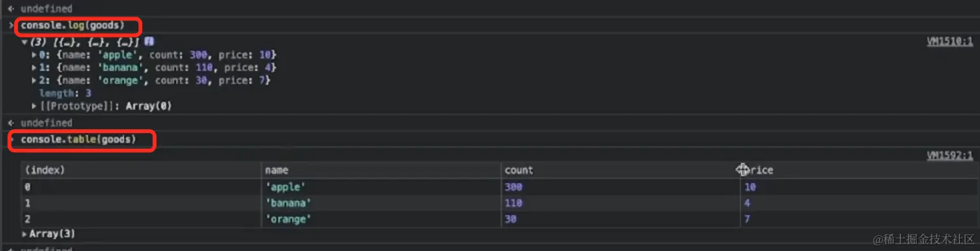980x251 pixels.
Task: Open the VM1510:1 source link
Action: pyautogui.click(x=949, y=41)
